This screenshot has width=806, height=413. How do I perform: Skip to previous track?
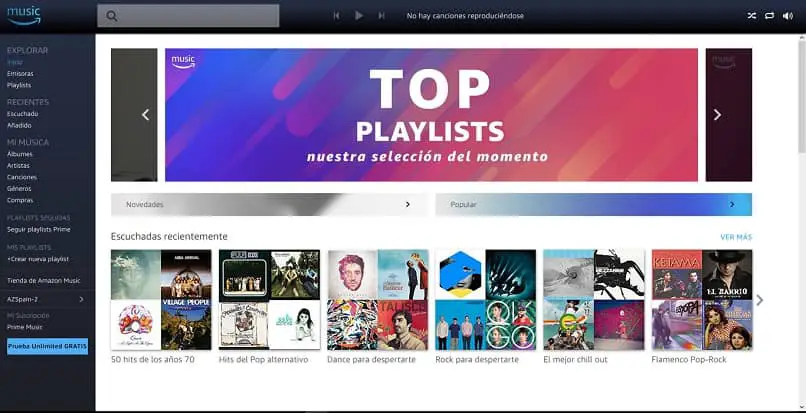tap(336, 16)
